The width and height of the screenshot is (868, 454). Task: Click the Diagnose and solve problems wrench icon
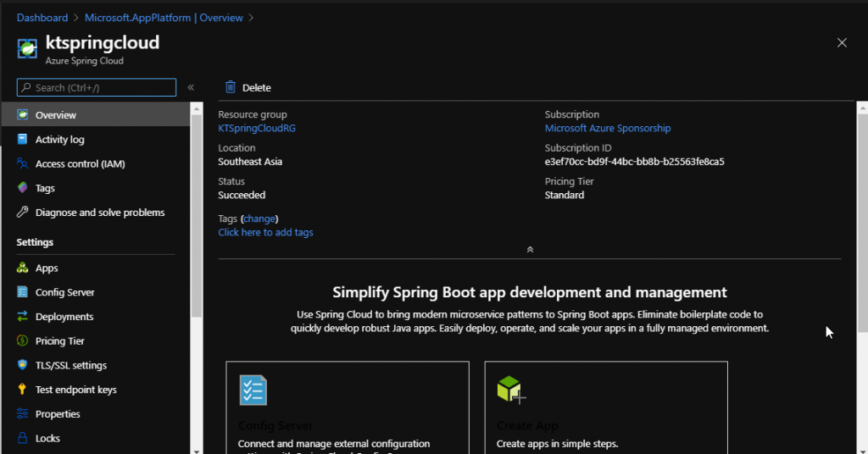(x=23, y=213)
